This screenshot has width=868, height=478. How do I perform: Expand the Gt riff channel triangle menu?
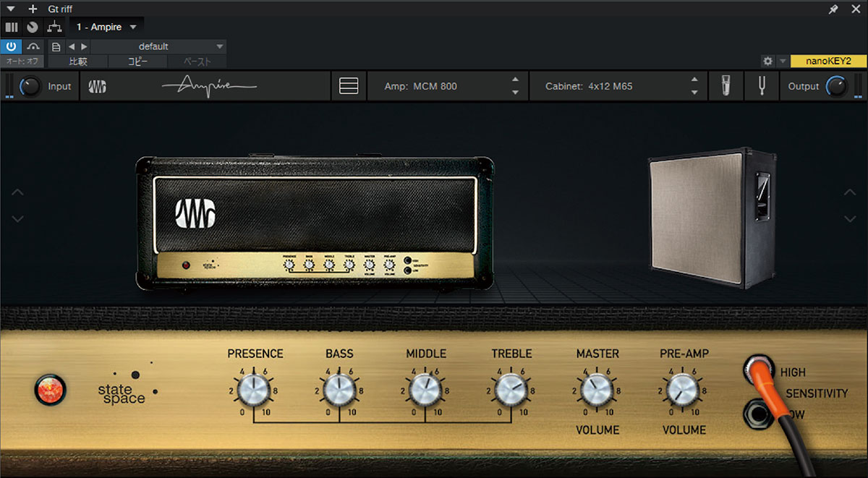click(x=10, y=9)
